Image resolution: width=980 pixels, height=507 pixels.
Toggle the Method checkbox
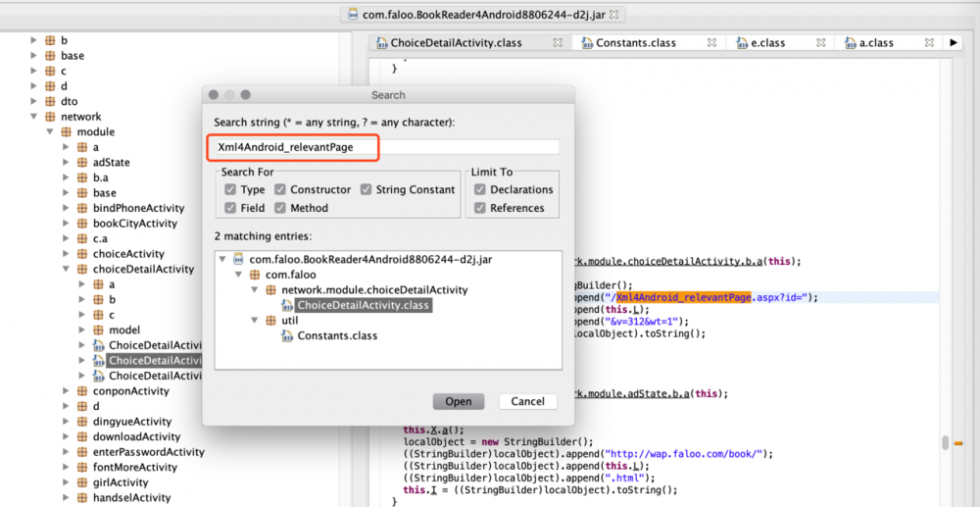coord(280,208)
